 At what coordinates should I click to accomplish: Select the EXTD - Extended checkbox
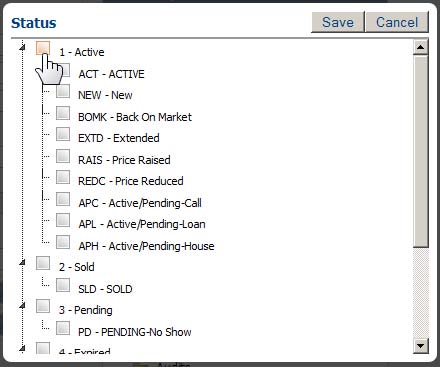[x=63, y=134]
